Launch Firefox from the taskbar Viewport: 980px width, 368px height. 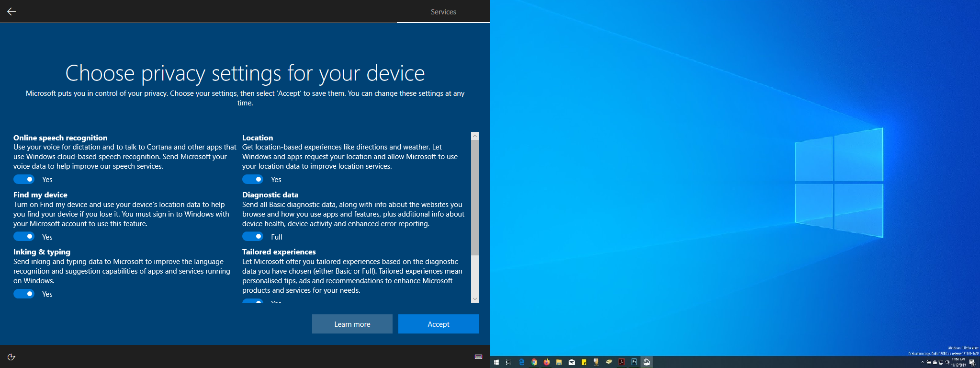tap(546, 362)
